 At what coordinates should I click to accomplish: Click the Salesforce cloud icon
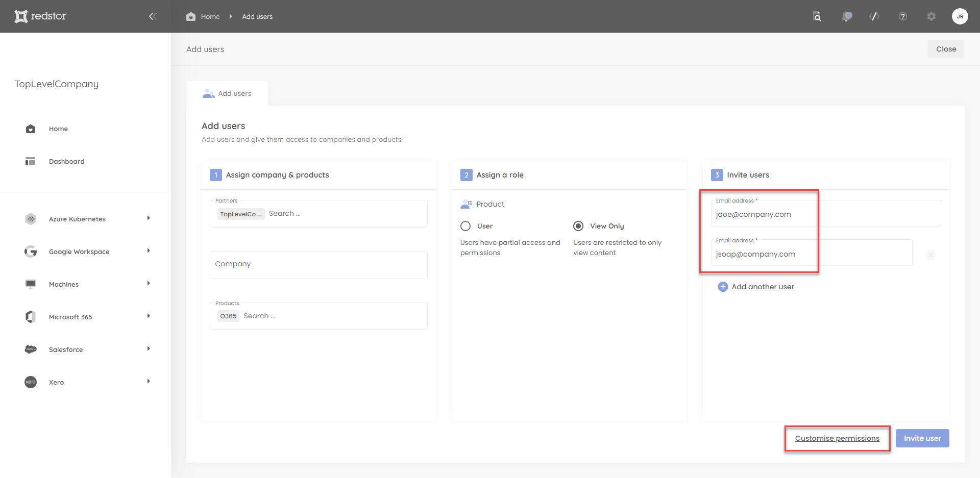(31, 349)
